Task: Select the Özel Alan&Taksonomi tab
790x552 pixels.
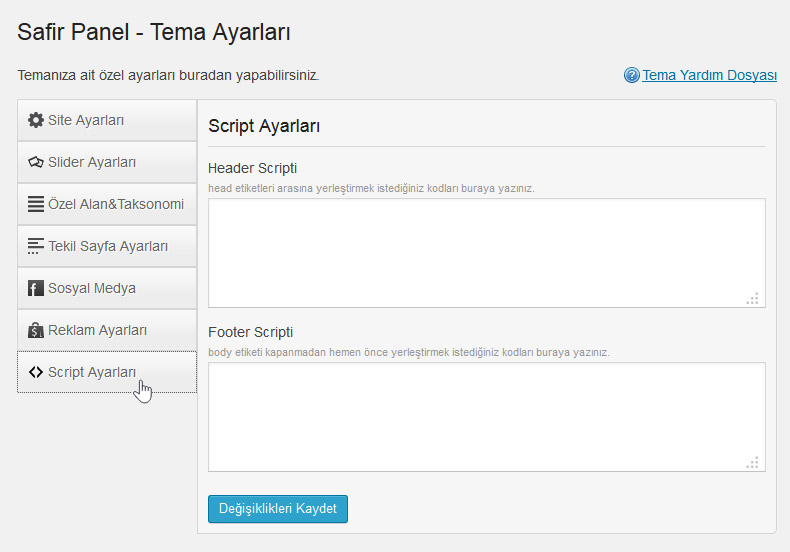Action: coord(107,204)
